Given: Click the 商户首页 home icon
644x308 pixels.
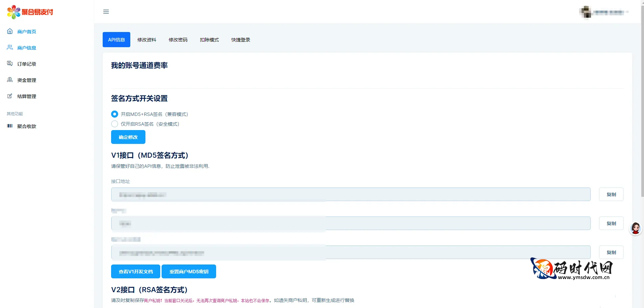Looking at the screenshot, I should pyautogui.click(x=10, y=31).
